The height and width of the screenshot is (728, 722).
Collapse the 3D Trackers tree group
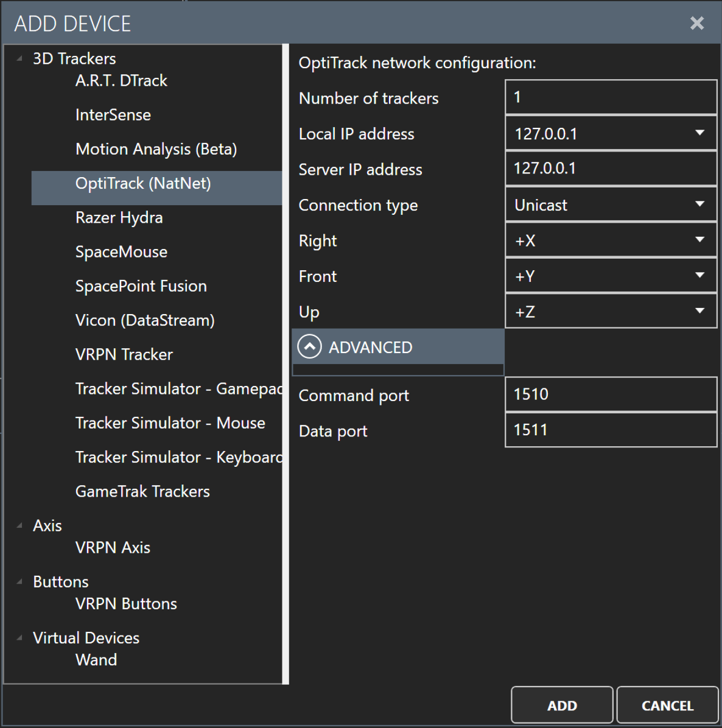coord(19,59)
